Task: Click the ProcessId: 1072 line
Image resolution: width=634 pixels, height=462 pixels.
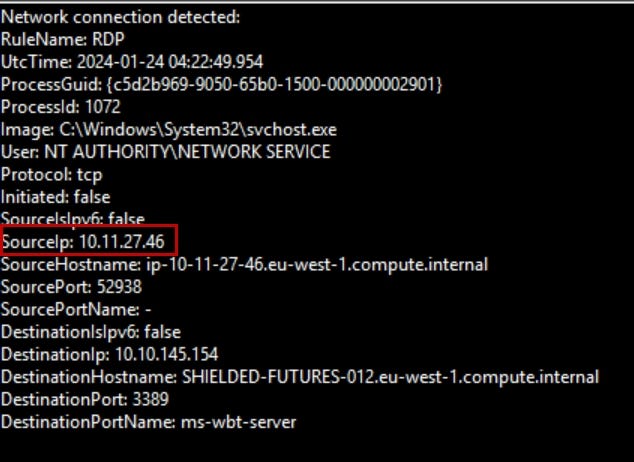Action: click(x=61, y=107)
